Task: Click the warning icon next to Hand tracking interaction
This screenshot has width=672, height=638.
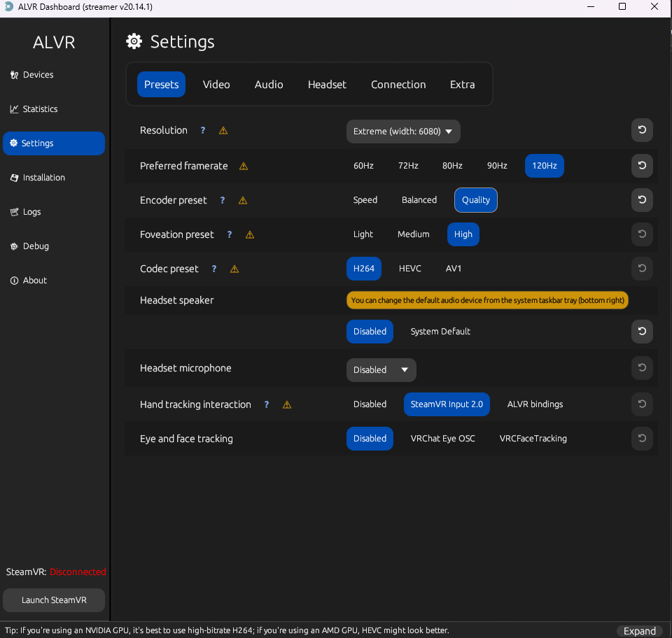Action: click(x=286, y=405)
